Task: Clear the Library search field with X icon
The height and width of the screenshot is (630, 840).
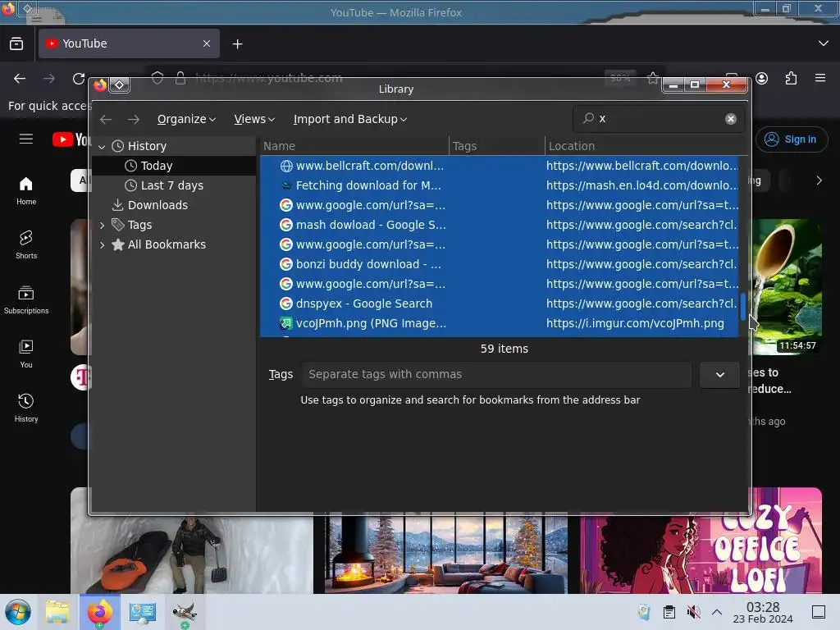Action: (731, 119)
